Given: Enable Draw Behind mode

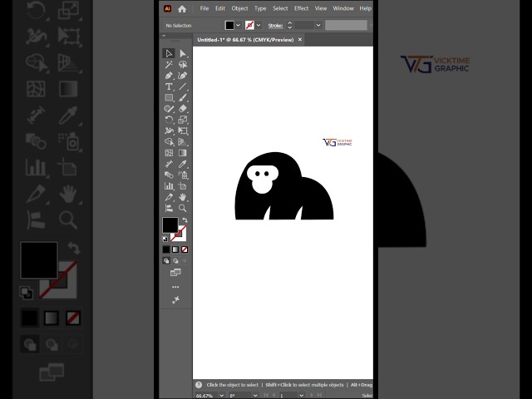Looking at the screenshot, I should click(x=175, y=260).
